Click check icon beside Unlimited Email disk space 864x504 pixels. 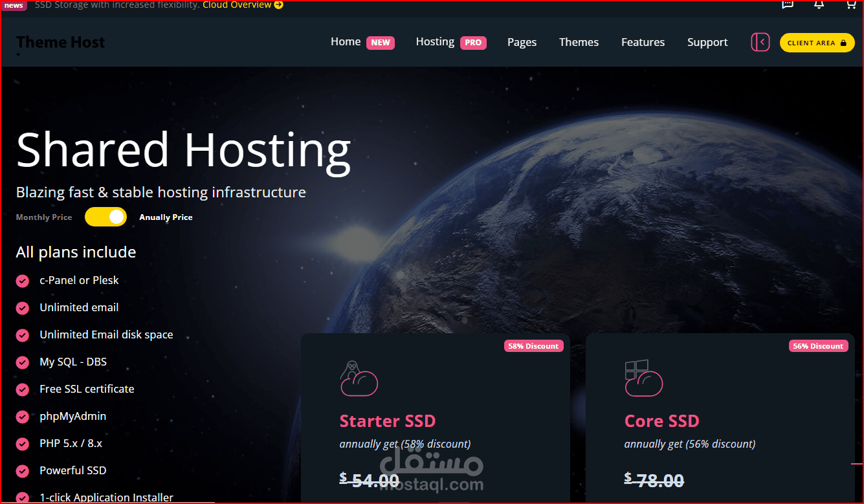click(x=23, y=335)
